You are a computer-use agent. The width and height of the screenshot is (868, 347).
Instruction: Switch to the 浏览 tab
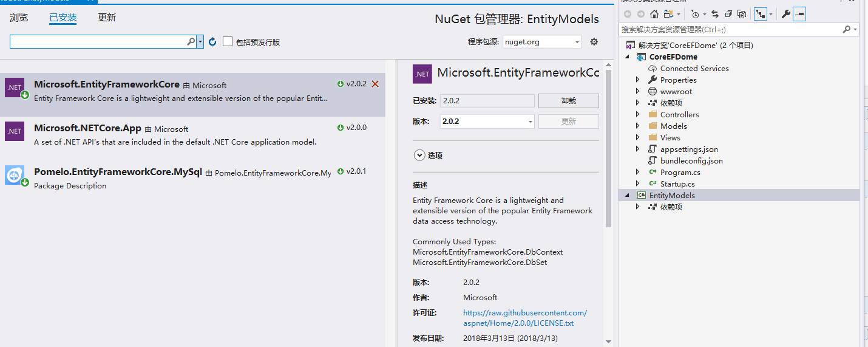pyautogui.click(x=19, y=18)
